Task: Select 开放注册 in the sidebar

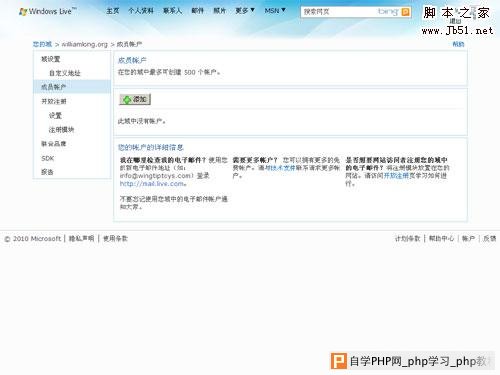Action: coord(54,101)
